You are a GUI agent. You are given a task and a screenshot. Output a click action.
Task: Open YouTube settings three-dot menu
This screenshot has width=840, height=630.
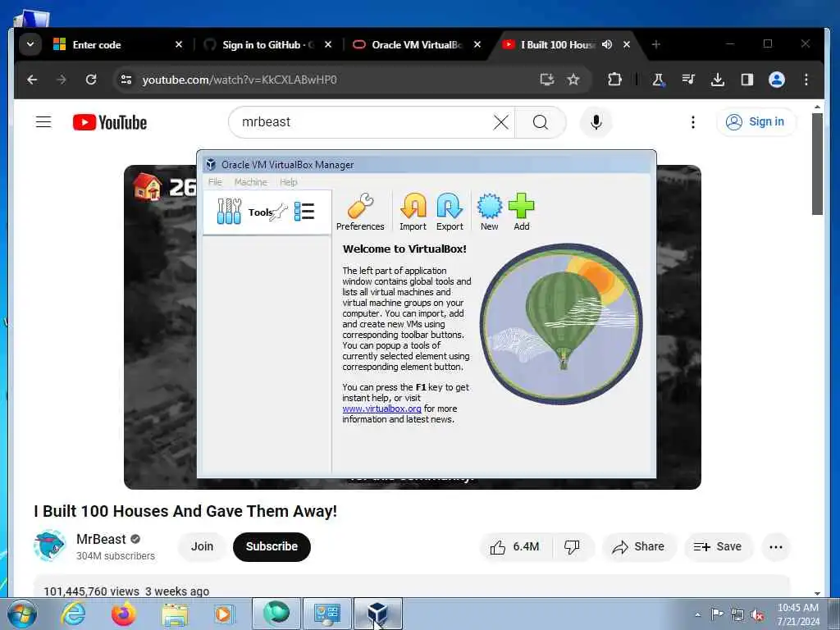point(692,122)
